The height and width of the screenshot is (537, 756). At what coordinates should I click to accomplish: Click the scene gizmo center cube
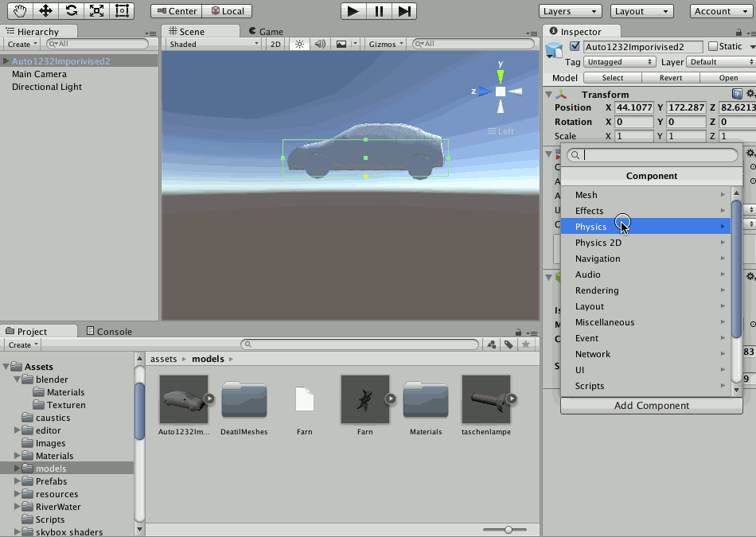point(501,91)
